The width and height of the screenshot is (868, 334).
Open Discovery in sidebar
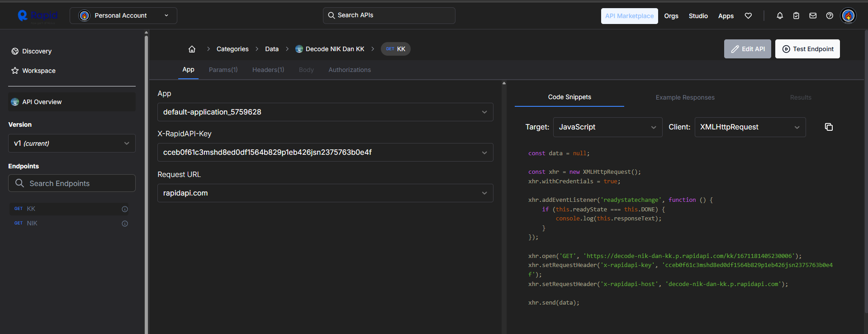37,51
